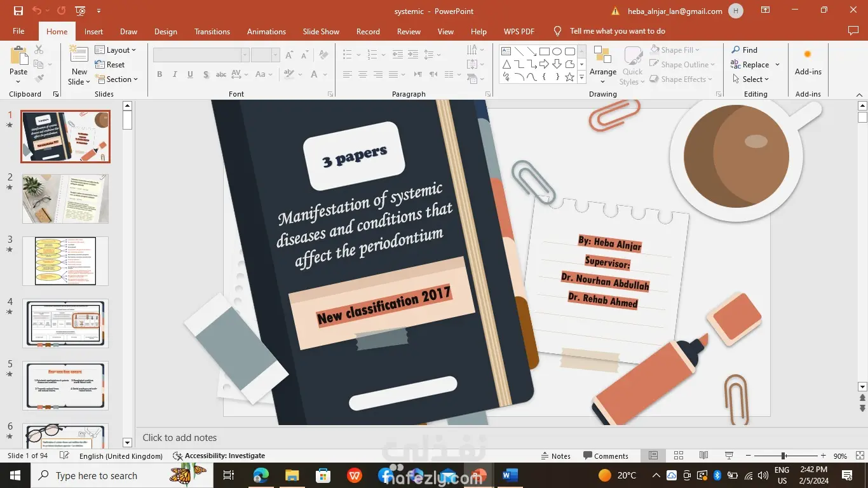Click the Tell me what you want to do box
868x488 pixels.
pyautogui.click(x=617, y=31)
